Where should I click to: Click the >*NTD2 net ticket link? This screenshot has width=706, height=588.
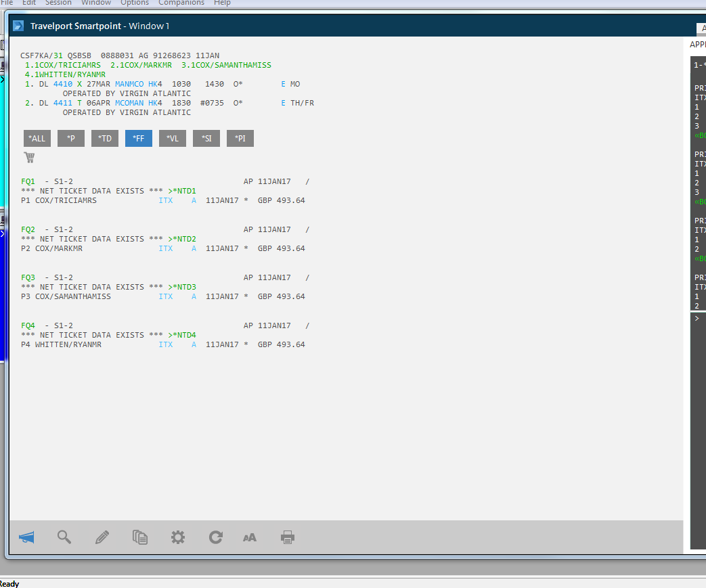(182, 239)
